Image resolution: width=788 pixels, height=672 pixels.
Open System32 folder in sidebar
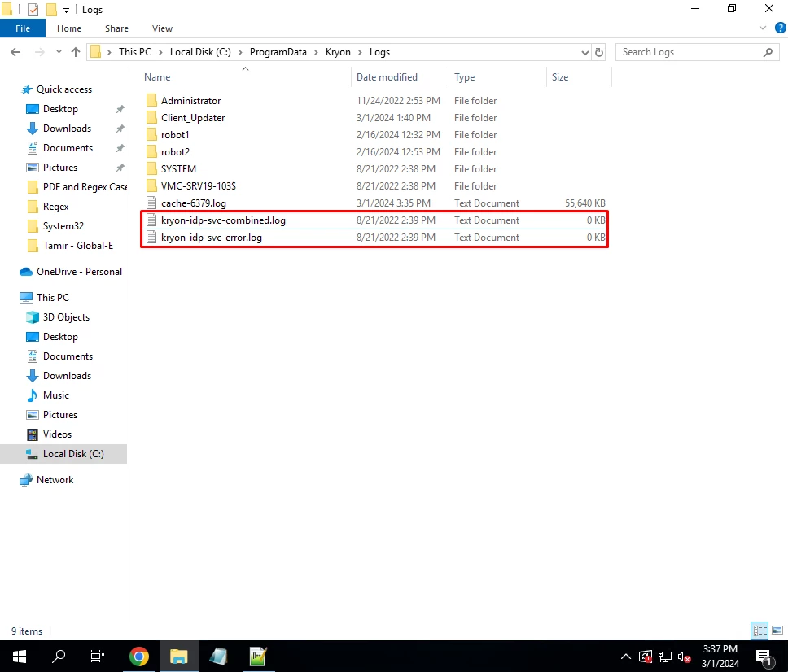(63, 226)
